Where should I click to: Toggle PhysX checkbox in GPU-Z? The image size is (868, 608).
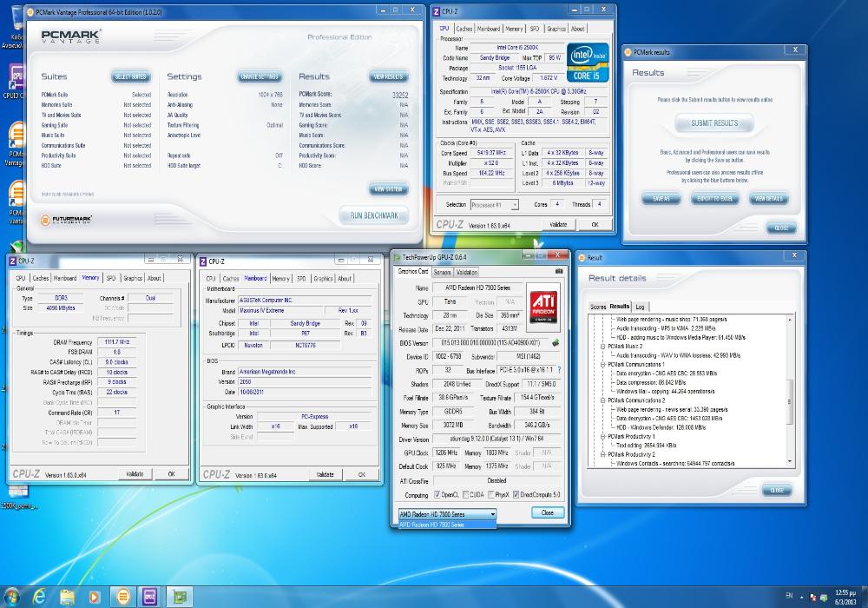pos(491,494)
